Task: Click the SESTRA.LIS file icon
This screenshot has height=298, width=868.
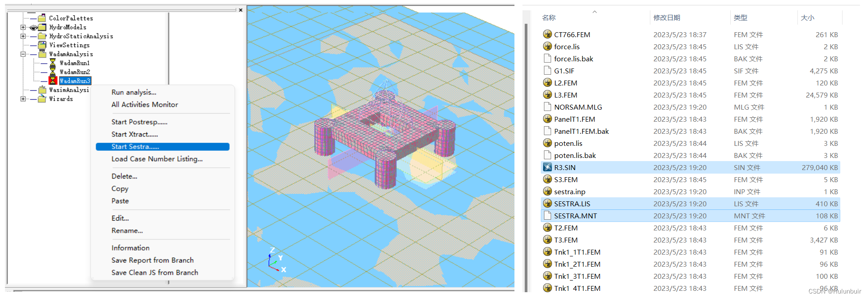Action: point(547,204)
